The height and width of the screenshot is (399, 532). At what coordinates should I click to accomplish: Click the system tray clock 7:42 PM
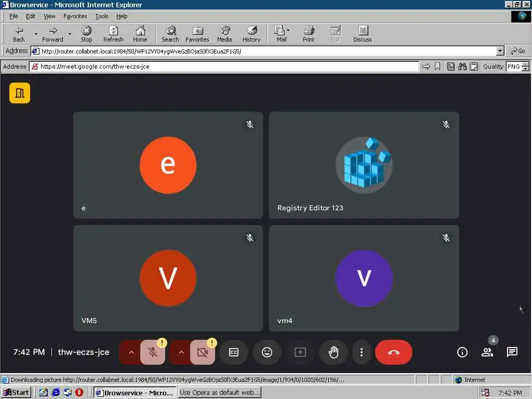point(510,393)
